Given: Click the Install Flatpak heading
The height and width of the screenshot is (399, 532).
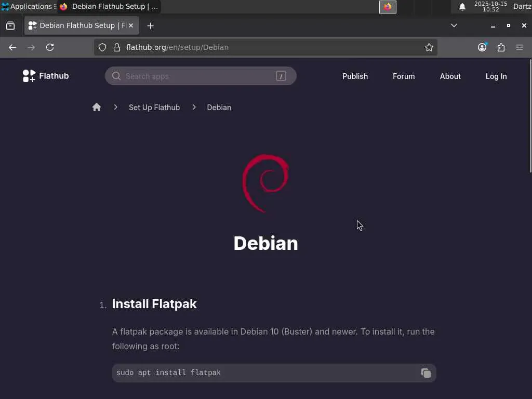Looking at the screenshot, I should coord(154,304).
